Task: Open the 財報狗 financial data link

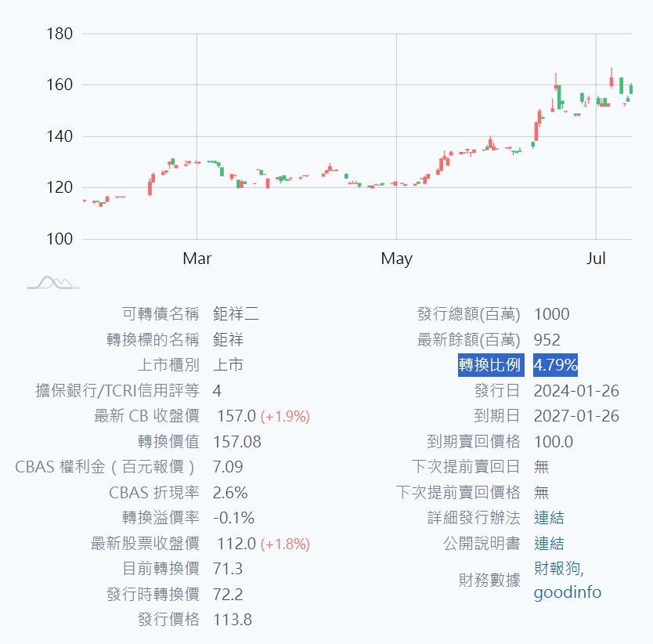Action: [x=558, y=569]
